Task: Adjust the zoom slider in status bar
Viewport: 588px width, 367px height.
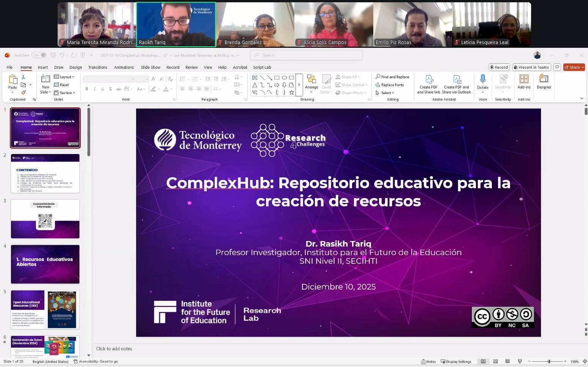Action: coord(549,361)
